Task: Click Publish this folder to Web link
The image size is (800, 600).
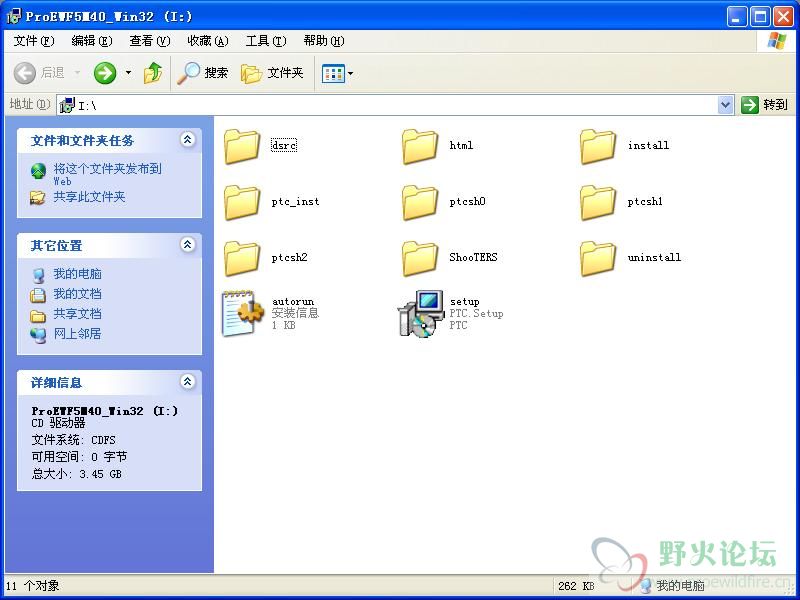Action: 108,174
